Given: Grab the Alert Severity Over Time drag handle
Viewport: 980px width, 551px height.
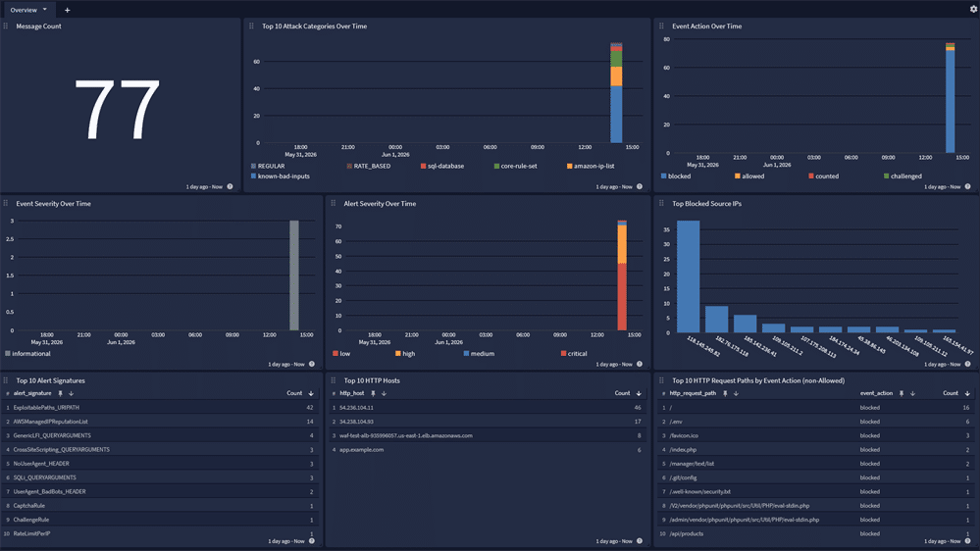Looking at the screenshot, I should pyautogui.click(x=334, y=203).
